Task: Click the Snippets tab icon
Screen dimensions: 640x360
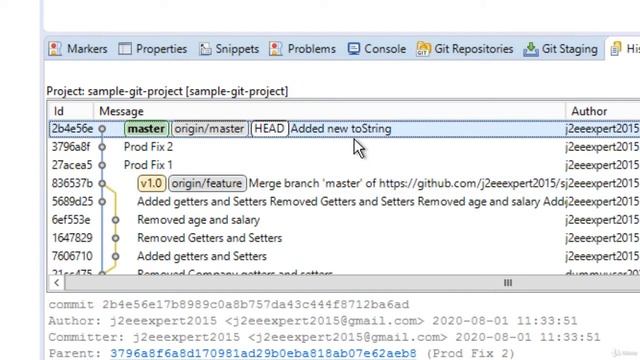Action: click(x=205, y=49)
